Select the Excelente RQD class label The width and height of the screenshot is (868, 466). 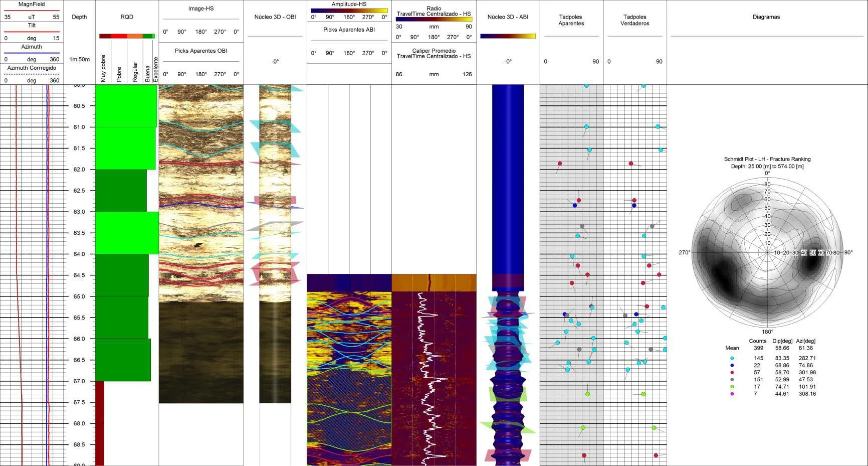click(x=155, y=69)
